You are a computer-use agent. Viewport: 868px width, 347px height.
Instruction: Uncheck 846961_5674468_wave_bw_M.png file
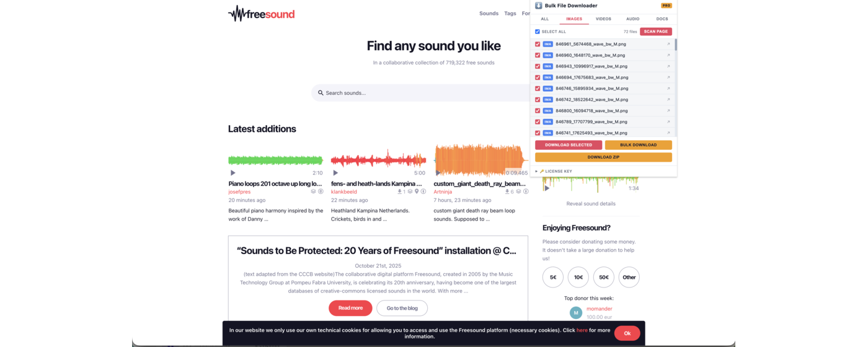538,44
